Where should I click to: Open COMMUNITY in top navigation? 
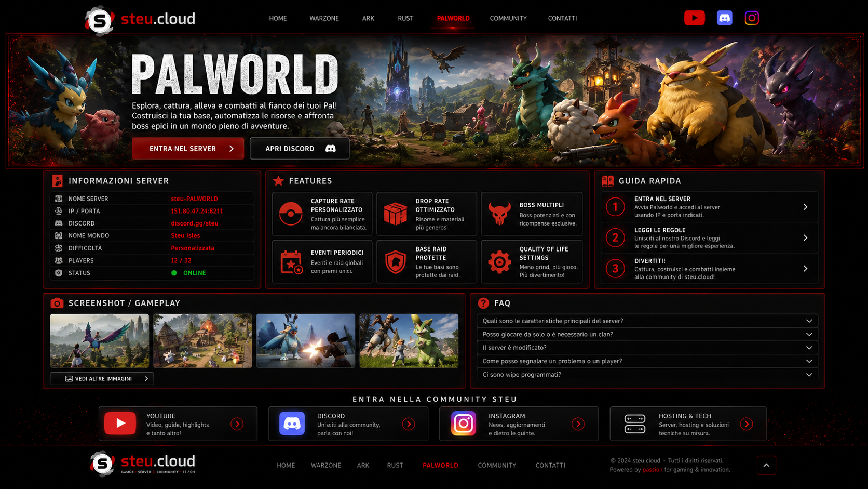point(508,18)
